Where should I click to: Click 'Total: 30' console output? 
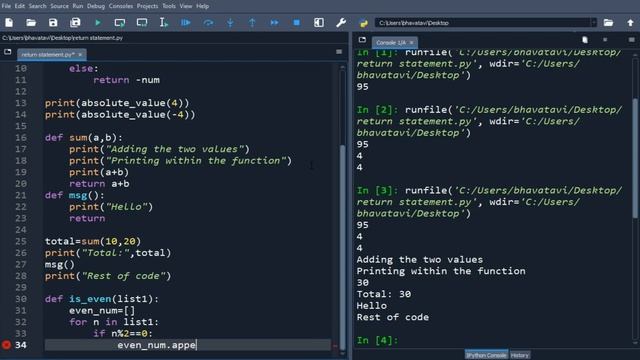click(x=384, y=294)
